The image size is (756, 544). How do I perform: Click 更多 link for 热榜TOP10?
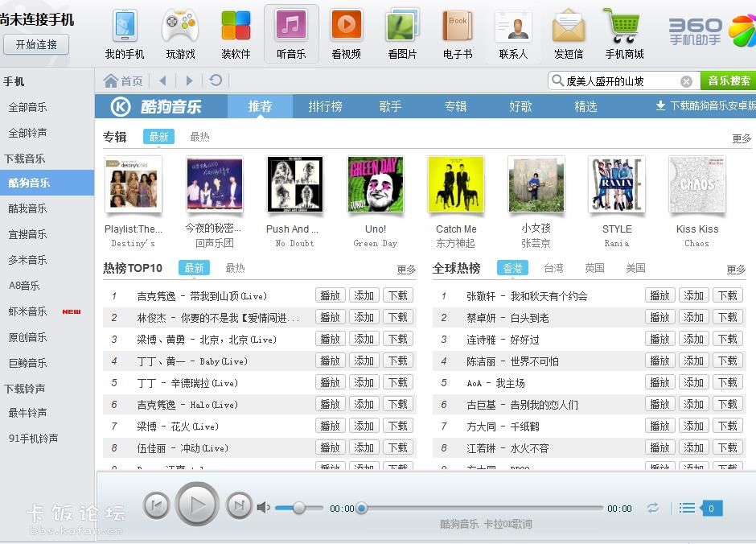[x=406, y=270]
